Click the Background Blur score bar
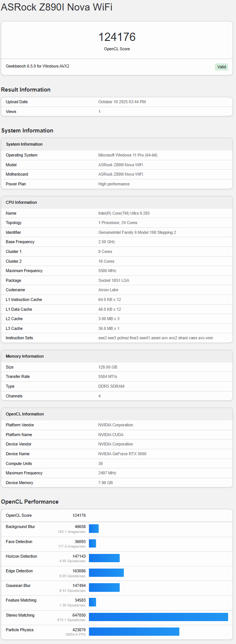 tap(94, 528)
